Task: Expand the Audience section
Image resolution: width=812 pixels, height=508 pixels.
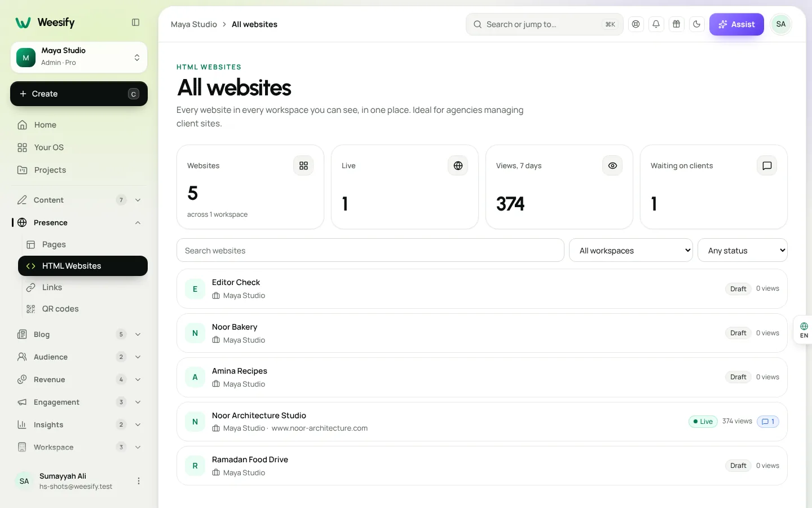Action: pyautogui.click(x=79, y=357)
